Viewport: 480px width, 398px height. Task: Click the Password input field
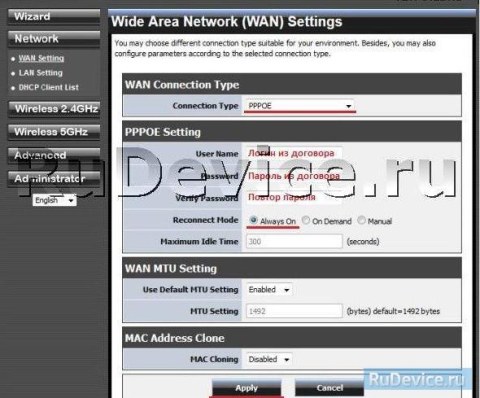click(294, 176)
